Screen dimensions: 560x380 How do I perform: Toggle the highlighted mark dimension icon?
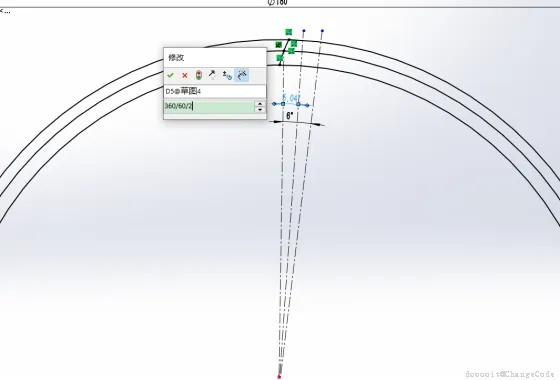242,75
